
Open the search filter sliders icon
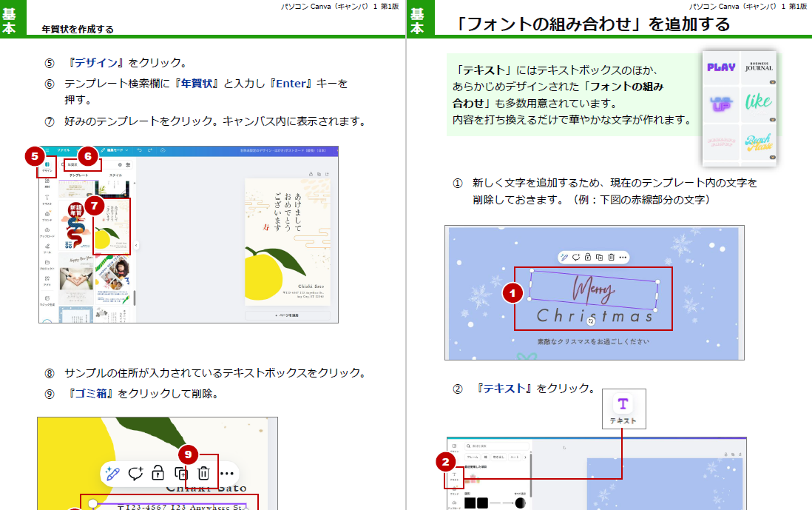128,165
